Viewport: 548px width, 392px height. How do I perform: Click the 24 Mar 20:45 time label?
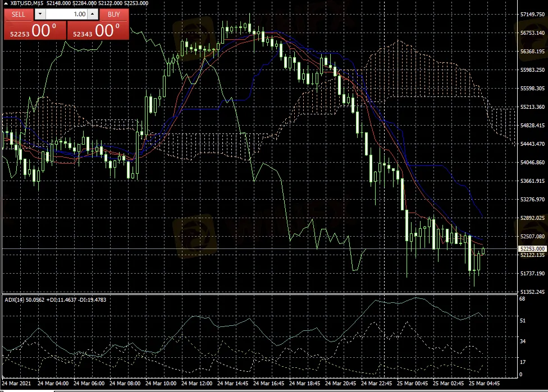tap(340, 383)
